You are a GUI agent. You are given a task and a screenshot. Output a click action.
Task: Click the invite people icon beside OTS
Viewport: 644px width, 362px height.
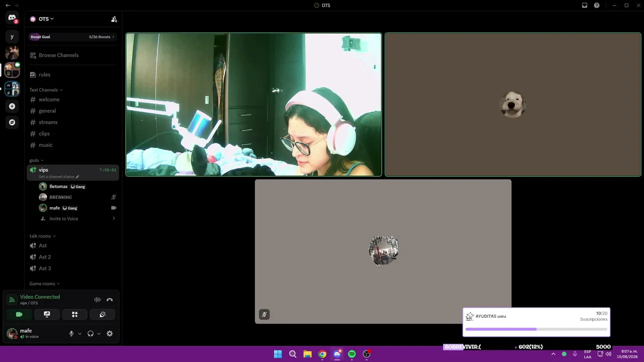click(114, 19)
